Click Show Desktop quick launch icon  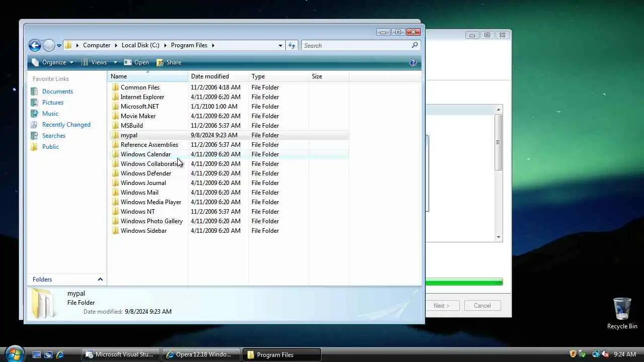click(x=37, y=354)
